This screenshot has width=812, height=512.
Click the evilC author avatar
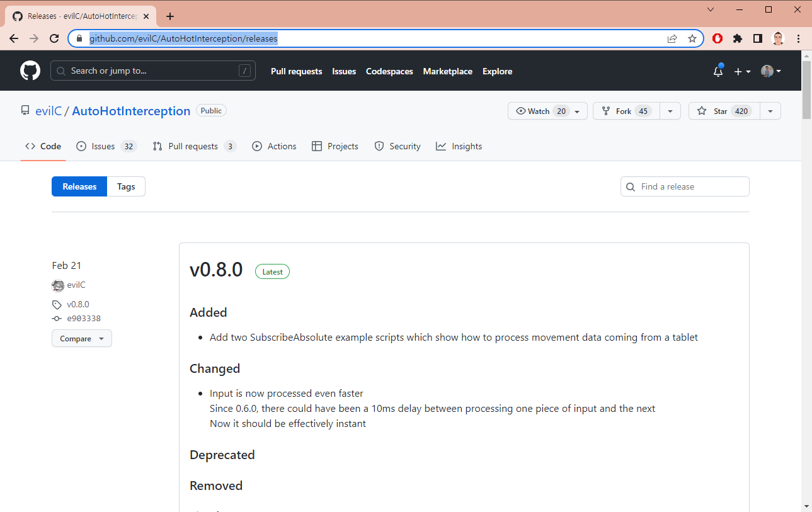(x=58, y=285)
